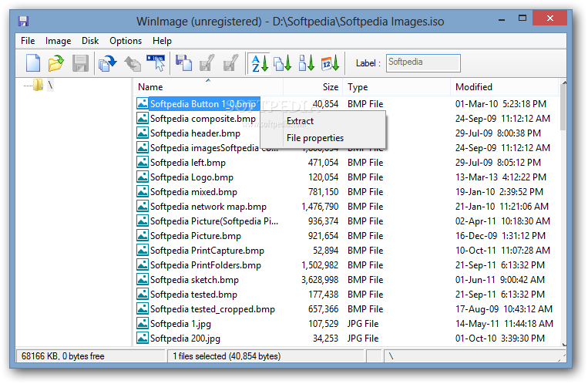Image resolution: width=588 pixels, height=384 pixels.
Task: Click the WinImage floppy icon in title bar
Action: [x=23, y=21]
